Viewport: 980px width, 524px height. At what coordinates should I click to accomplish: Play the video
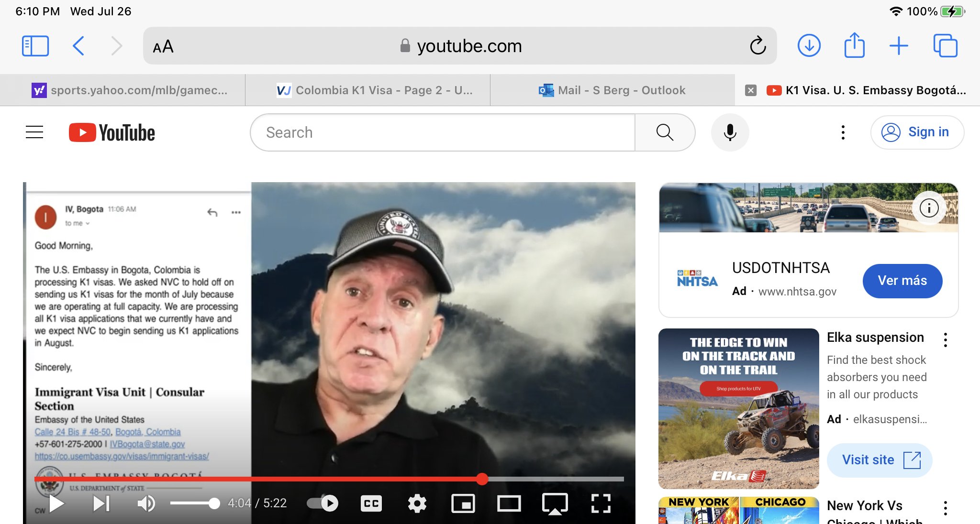[57, 503]
